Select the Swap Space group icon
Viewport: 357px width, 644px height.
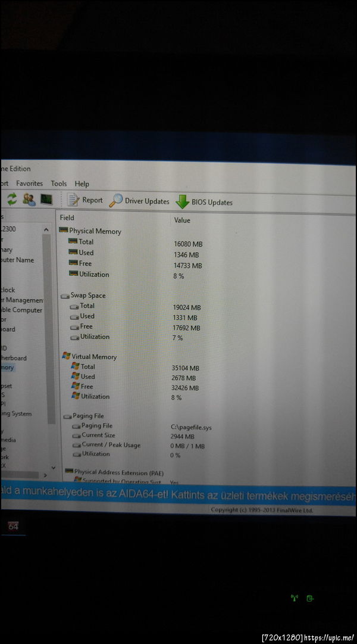coord(65,295)
